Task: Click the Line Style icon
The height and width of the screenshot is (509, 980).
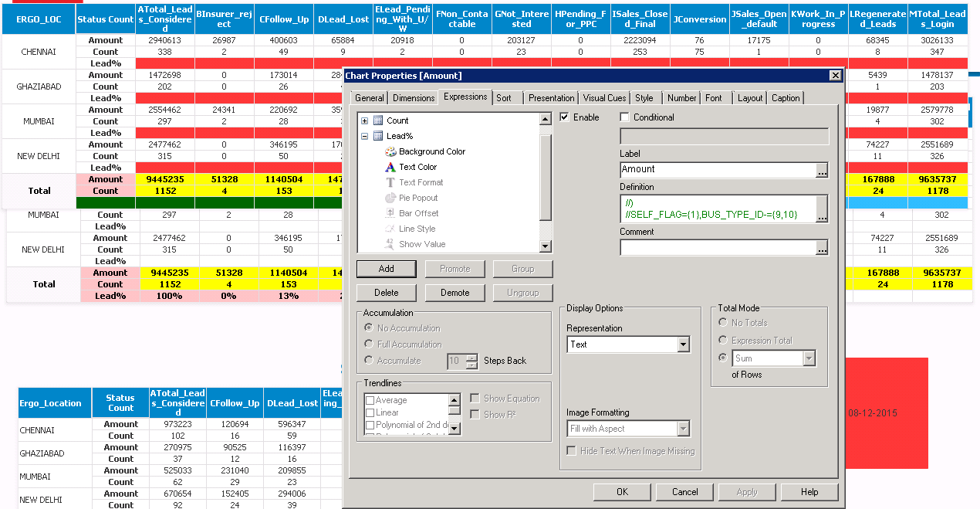Action: pos(390,229)
